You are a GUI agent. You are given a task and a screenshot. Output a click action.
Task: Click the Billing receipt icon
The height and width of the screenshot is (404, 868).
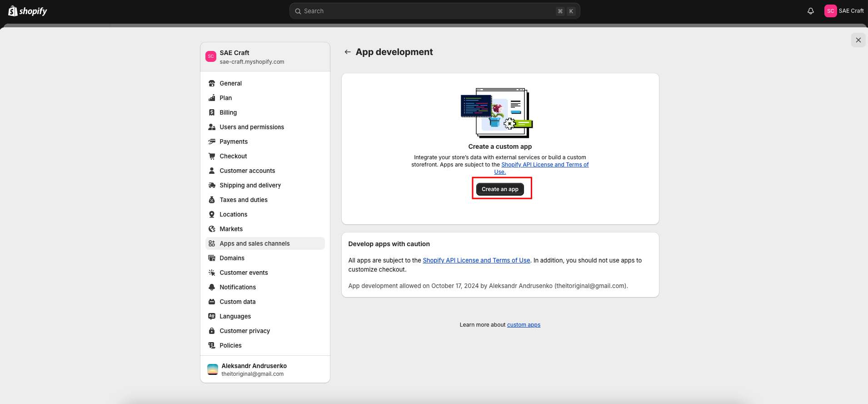coord(212,112)
